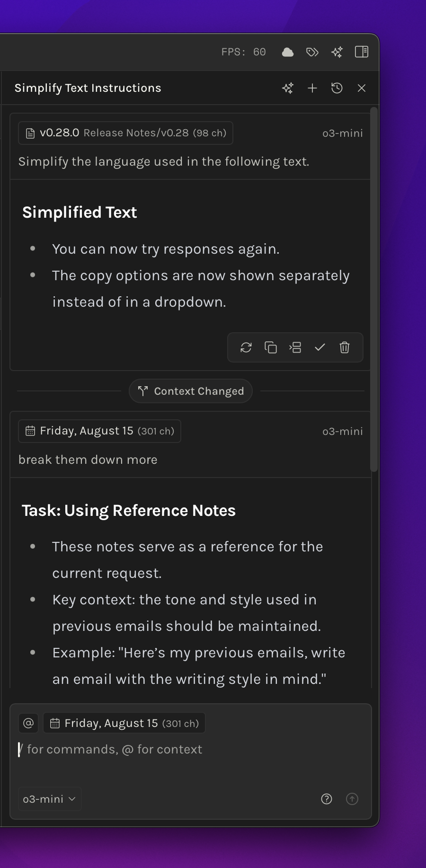Click 'You can now try responses again.' bullet
The height and width of the screenshot is (868, 426).
[166, 249]
